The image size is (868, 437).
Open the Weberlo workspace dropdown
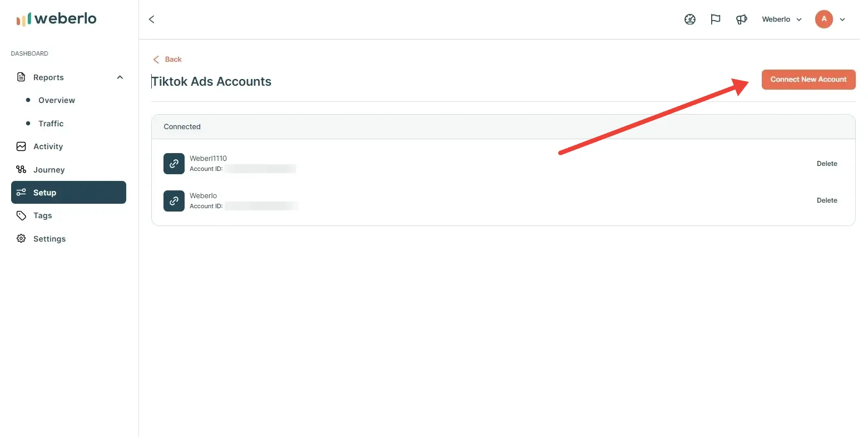tap(782, 19)
